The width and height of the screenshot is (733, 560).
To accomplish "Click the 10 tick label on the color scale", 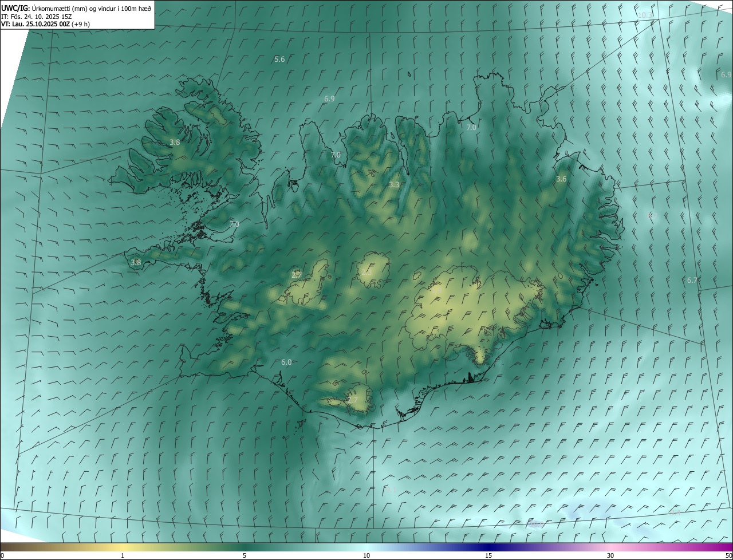I will (x=366, y=555).
